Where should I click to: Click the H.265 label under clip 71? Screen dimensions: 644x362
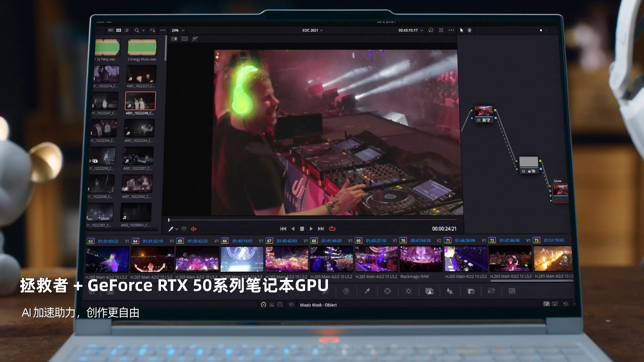tap(466, 276)
